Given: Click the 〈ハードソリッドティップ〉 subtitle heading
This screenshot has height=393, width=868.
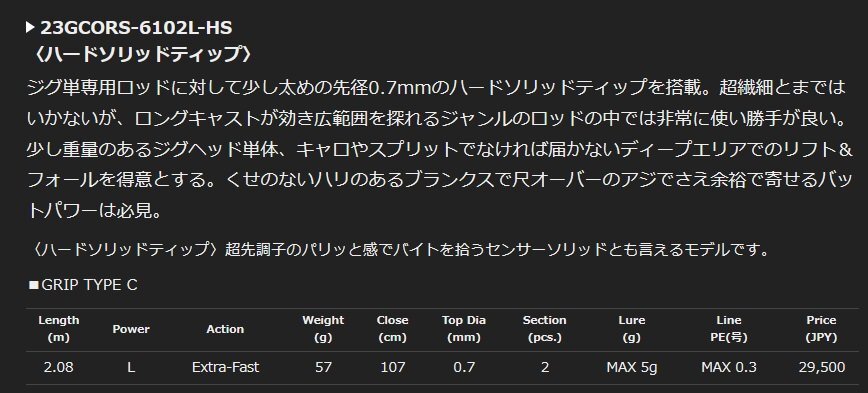Looking at the screenshot, I should pos(142,54).
